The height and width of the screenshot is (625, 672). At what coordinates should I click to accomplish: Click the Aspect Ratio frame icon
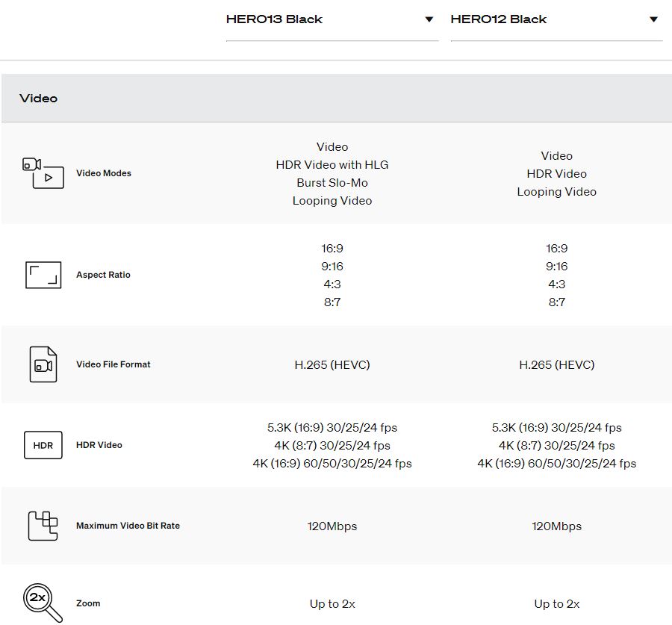coord(43,275)
